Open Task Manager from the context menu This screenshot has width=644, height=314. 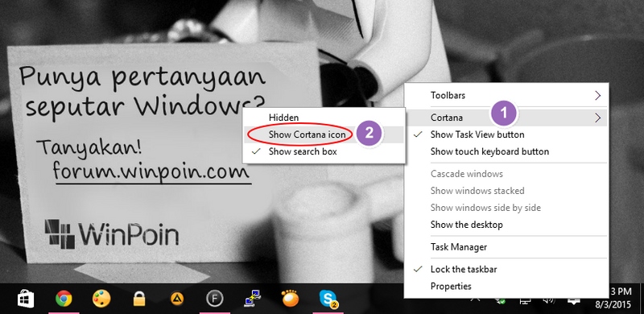(x=506, y=247)
